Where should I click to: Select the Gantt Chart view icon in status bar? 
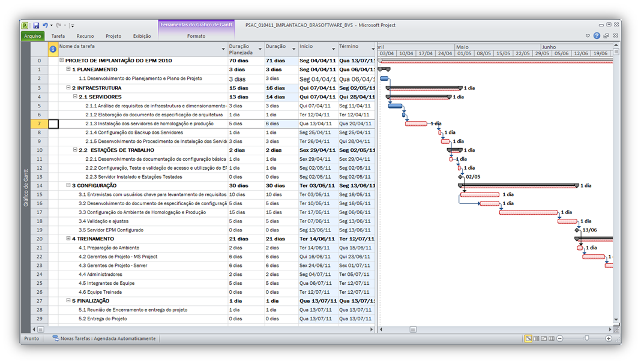pos(529,338)
